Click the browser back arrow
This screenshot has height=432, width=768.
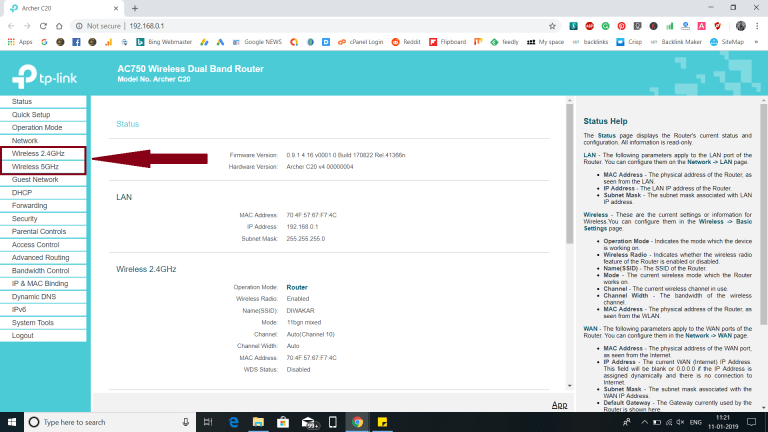coord(13,26)
